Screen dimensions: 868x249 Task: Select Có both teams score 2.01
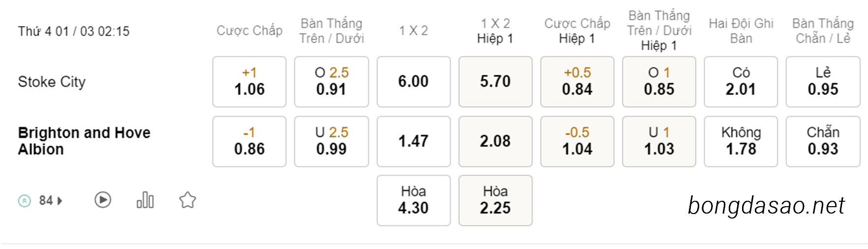click(741, 82)
